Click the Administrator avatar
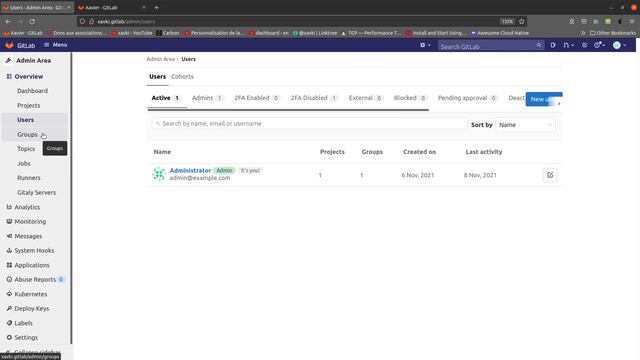640x360 pixels. coord(159,174)
